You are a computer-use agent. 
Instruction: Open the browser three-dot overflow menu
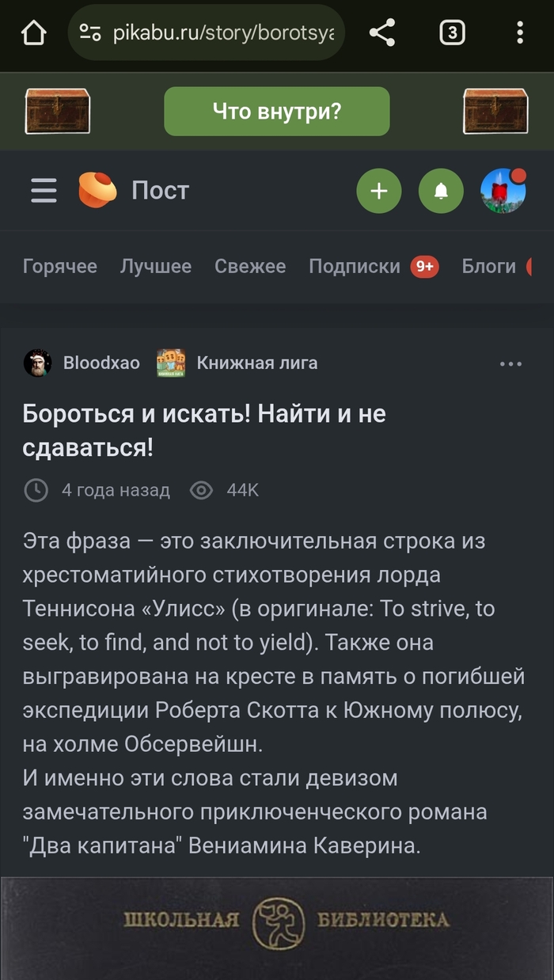(520, 33)
